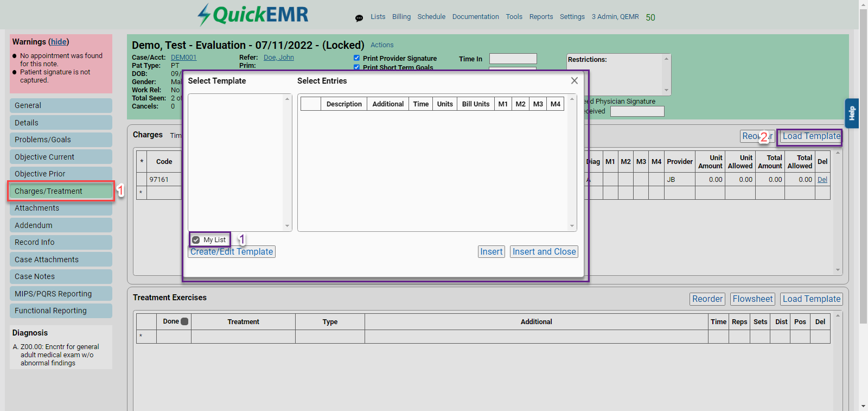Open the Settings menu
Viewport: 868px width, 411px height.
click(x=572, y=17)
